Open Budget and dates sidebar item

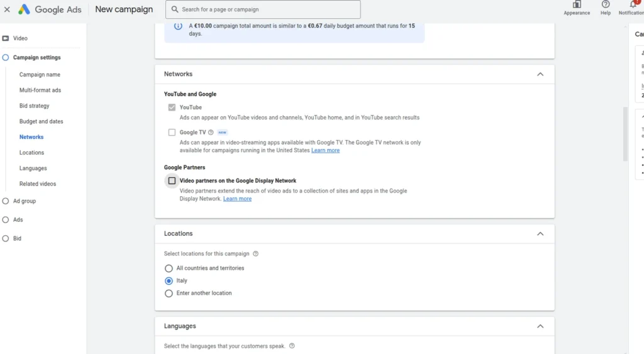pyautogui.click(x=41, y=121)
